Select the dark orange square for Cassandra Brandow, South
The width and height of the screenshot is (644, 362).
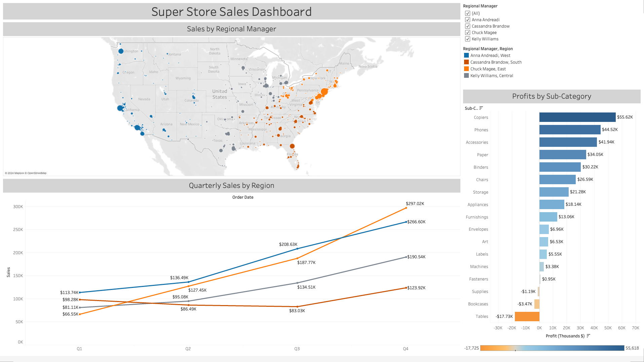[x=466, y=62]
